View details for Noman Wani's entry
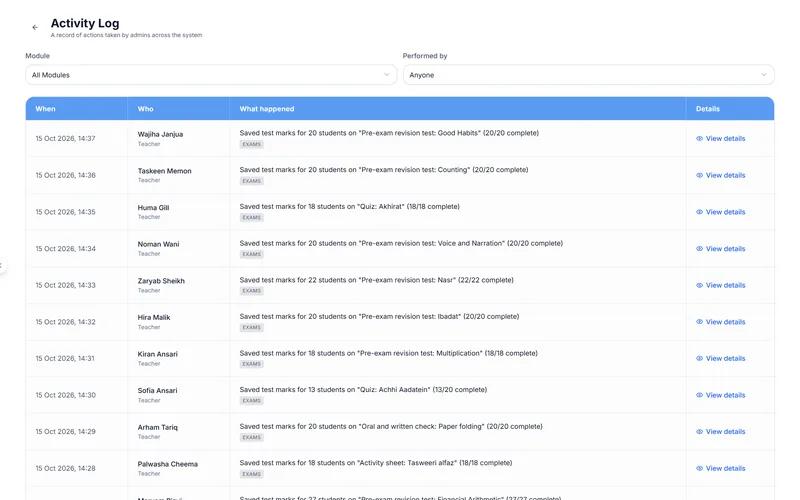800x500 pixels. tap(720, 248)
